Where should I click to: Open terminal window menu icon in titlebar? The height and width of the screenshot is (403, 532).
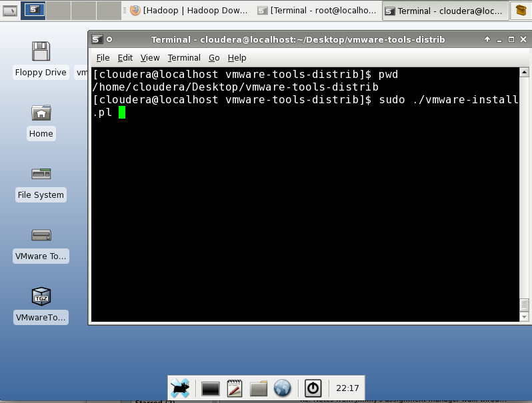(97, 40)
